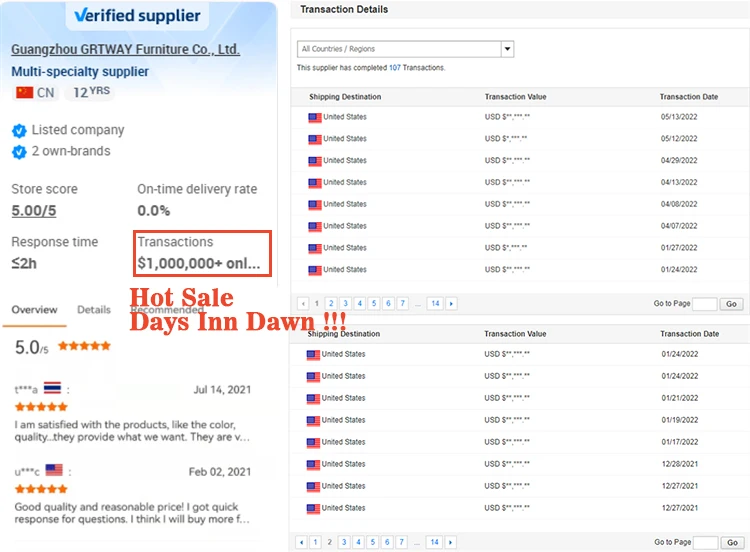Click the US flag in the 04/13/2022 row
The height and width of the screenshot is (552, 750).
tap(315, 183)
